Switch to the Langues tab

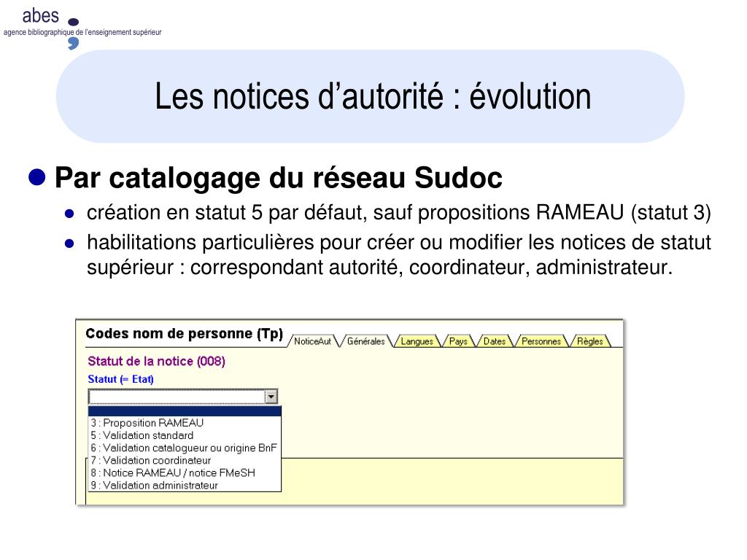click(417, 341)
